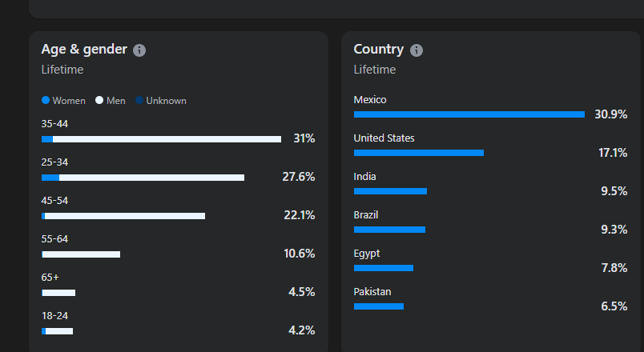Click the Age & gender heading
The width and height of the screenshot is (644, 352).
tap(84, 50)
